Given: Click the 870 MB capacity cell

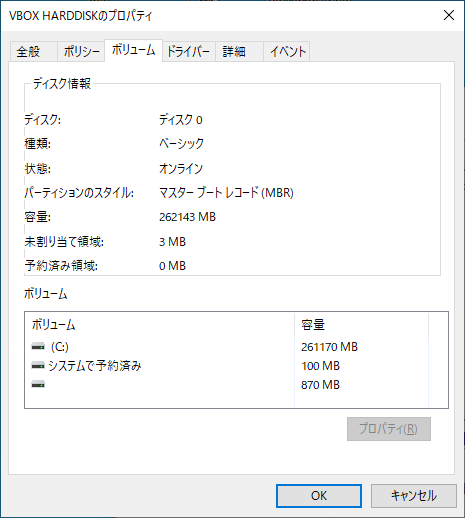Looking at the screenshot, I should click(320, 385).
